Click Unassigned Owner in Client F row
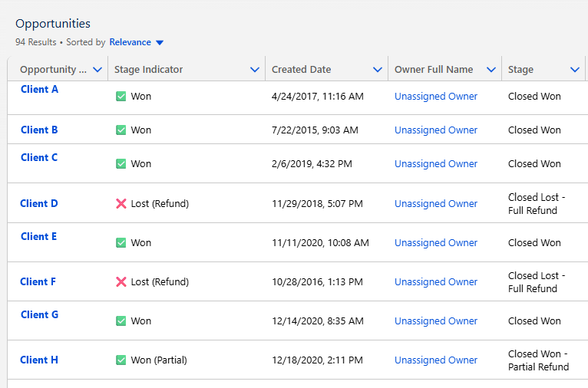 436,282
